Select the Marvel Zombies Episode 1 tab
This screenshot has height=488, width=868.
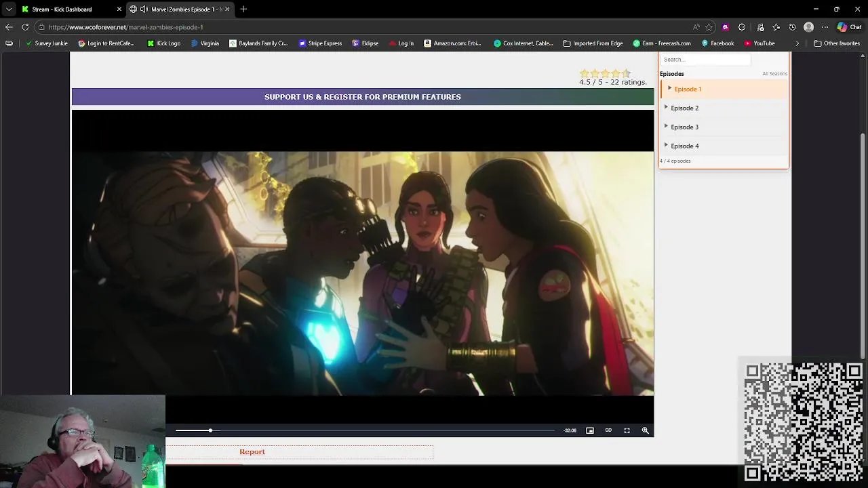tap(180, 9)
